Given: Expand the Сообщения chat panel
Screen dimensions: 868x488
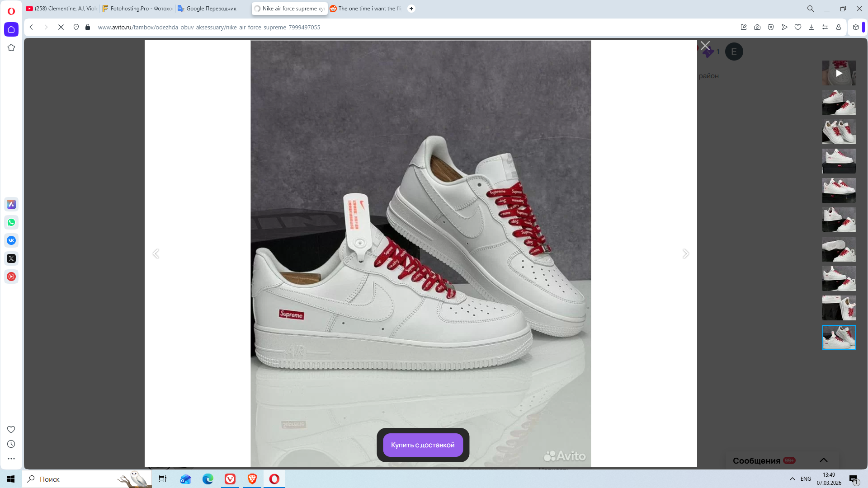Looking at the screenshot, I should (x=824, y=460).
